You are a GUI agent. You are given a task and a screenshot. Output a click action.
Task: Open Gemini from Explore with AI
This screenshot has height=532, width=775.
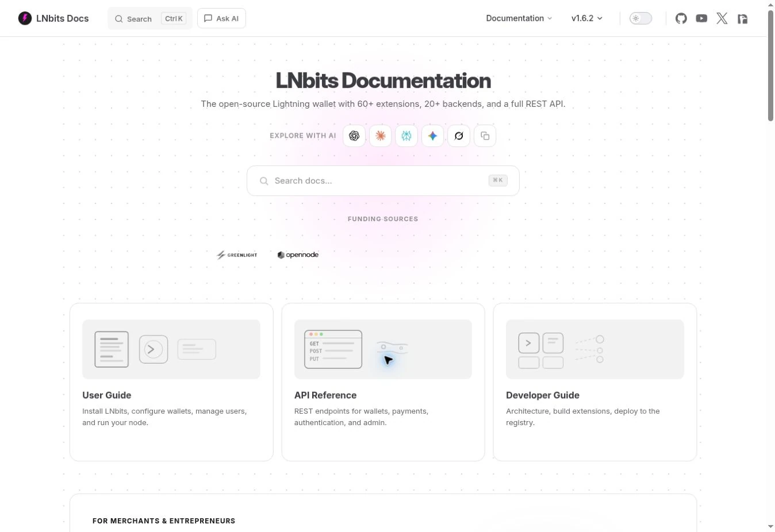tap(432, 136)
